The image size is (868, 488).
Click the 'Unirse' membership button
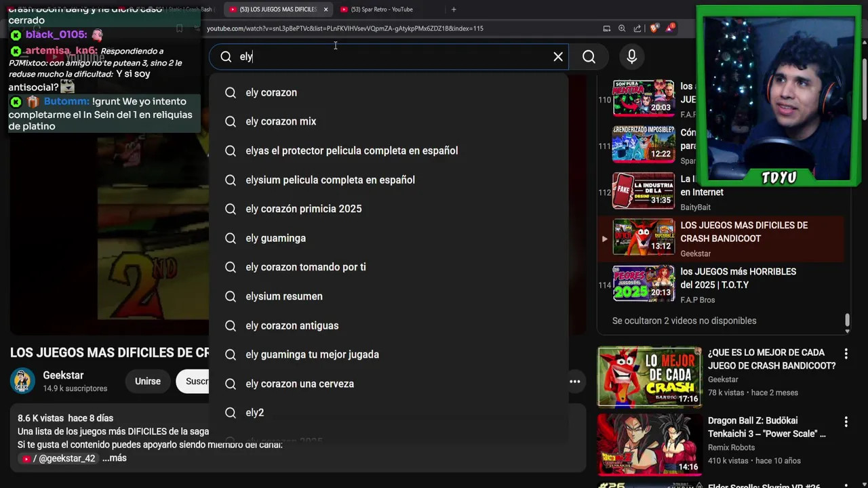[148, 382]
